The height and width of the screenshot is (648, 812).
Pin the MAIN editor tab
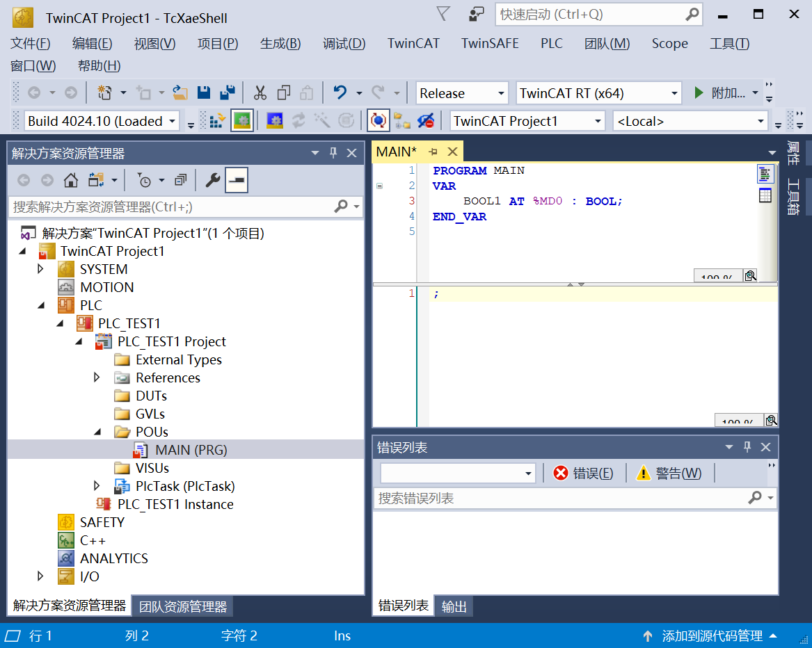(433, 152)
